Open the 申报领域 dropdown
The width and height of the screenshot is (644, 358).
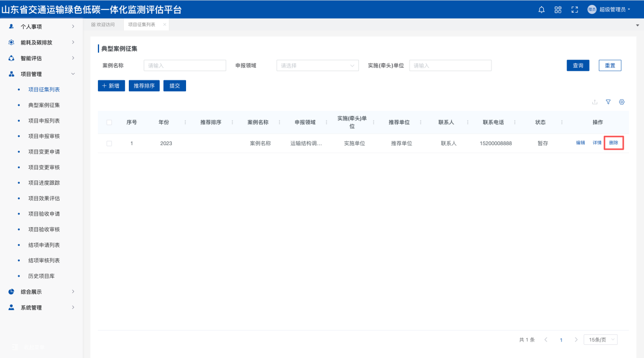pos(318,65)
